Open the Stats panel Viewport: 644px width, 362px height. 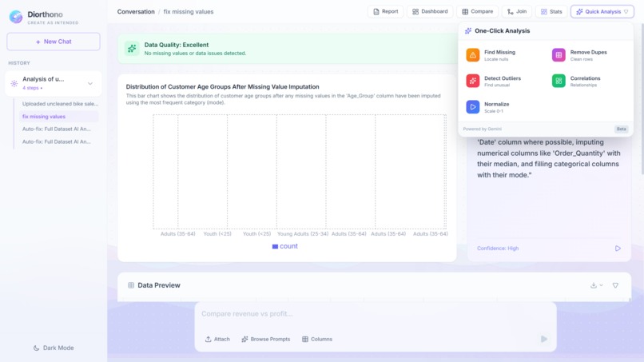pos(551,11)
